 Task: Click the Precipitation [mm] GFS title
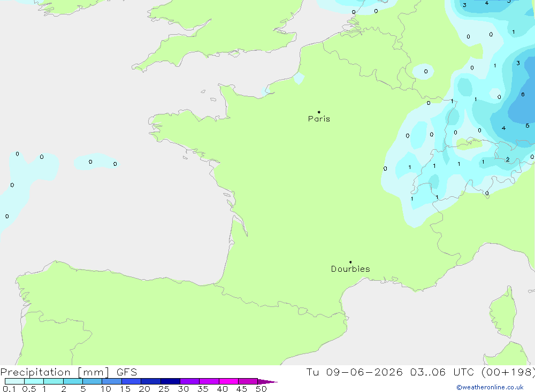pos(68,372)
